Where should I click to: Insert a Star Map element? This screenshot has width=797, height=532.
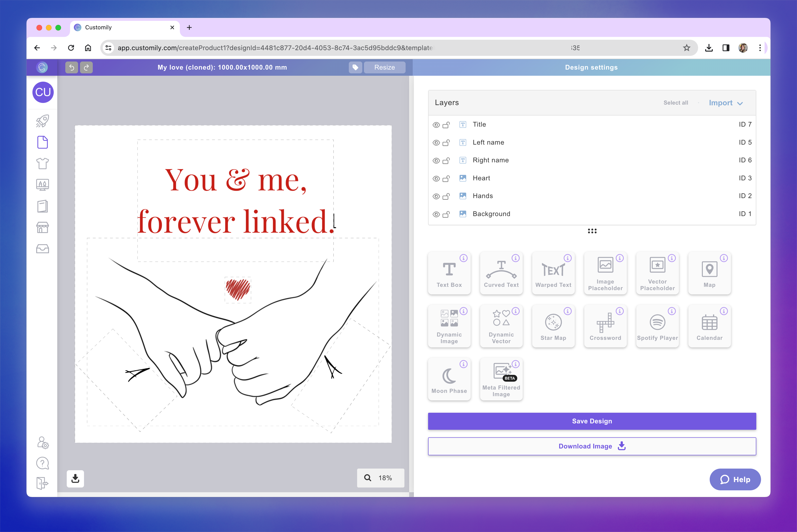click(553, 326)
